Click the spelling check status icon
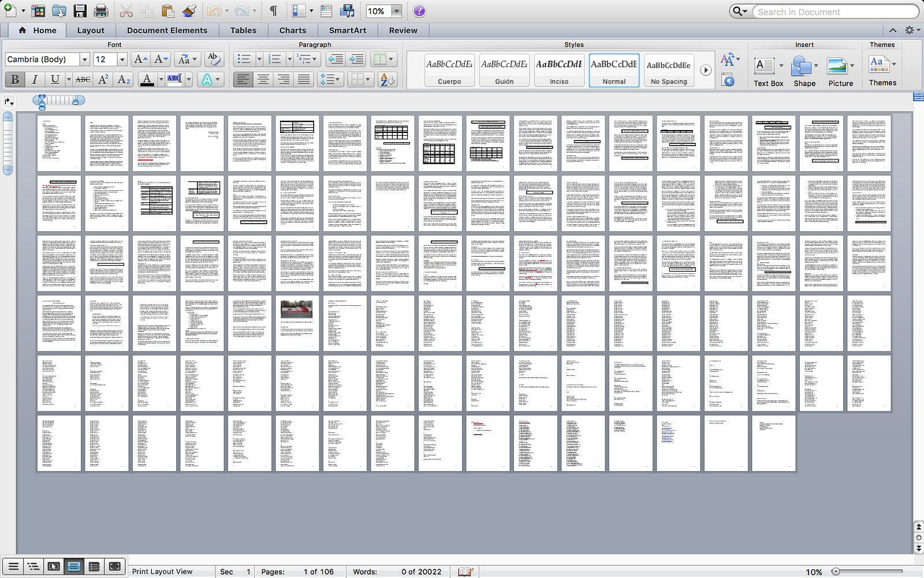 [465, 572]
